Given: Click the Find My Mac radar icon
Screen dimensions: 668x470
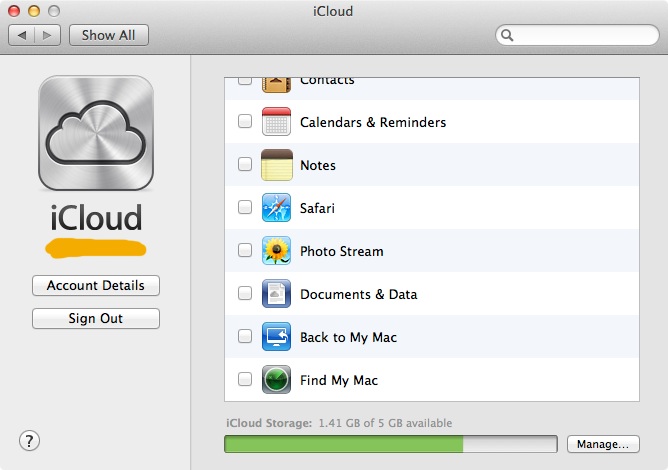Looking at the screenshot, I should 276,379.
